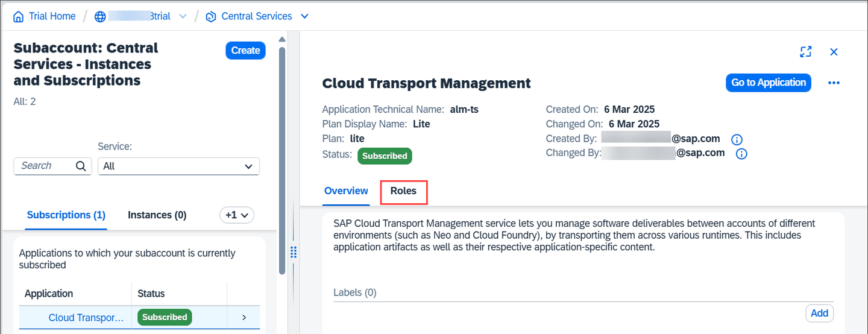The height and width of the screenshot is (334, 868).
Task: Click the Add labels button
Action: coord(819,314)
